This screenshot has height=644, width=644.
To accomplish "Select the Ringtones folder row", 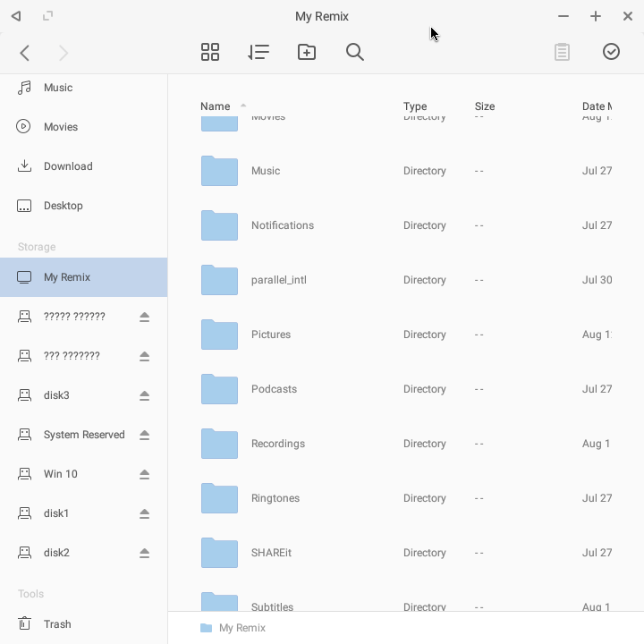I will click(x=406, y=498).
